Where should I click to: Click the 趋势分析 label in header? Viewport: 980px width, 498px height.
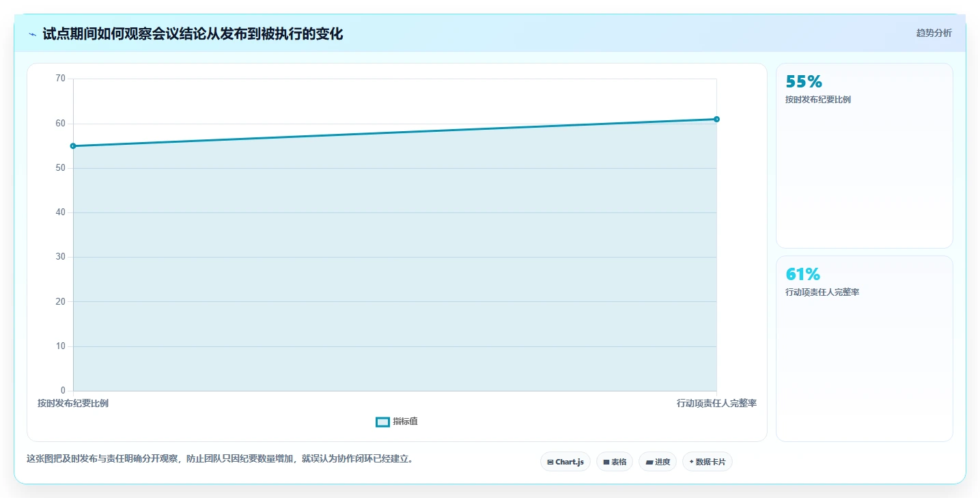coord(934,33)
